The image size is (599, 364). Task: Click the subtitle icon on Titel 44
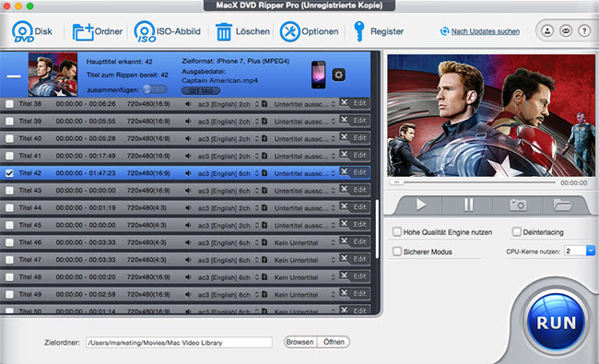click(x=264, y=207)
